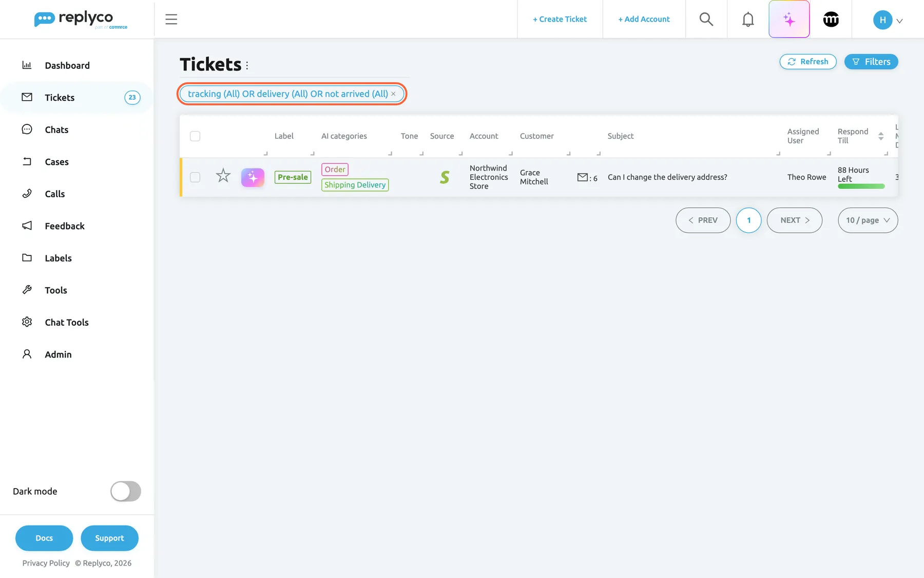
Task: Open the AI sparkle assistant in header
Action: 789,20
